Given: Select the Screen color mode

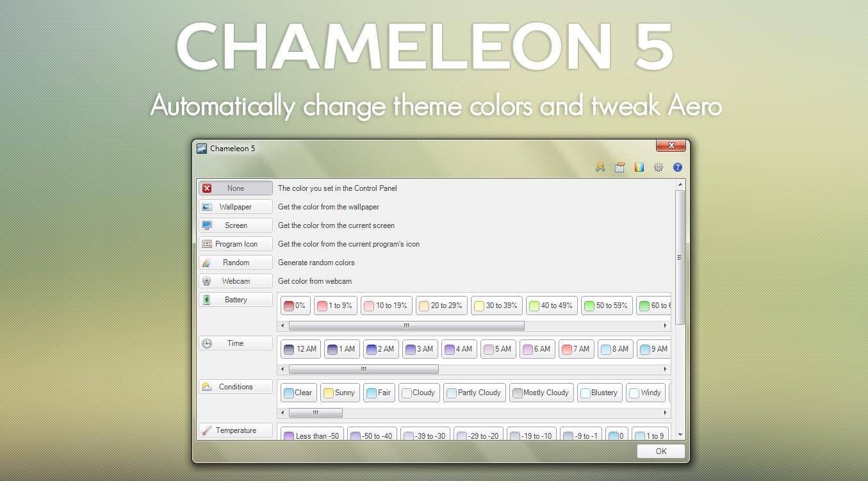Looking at the screenshot, I should click(x=236, y=225).
